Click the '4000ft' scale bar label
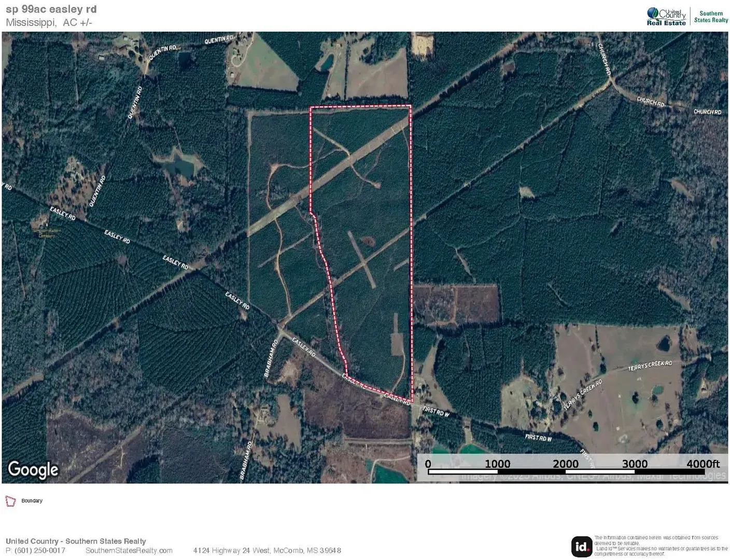 pos(704,464)
